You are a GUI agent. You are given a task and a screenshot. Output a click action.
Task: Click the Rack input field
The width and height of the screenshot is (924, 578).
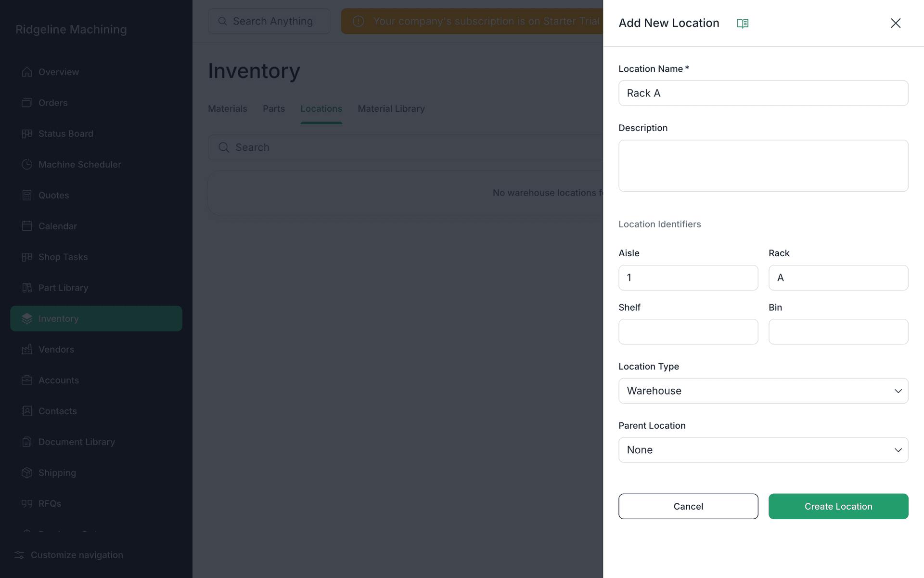coord(838,277)
